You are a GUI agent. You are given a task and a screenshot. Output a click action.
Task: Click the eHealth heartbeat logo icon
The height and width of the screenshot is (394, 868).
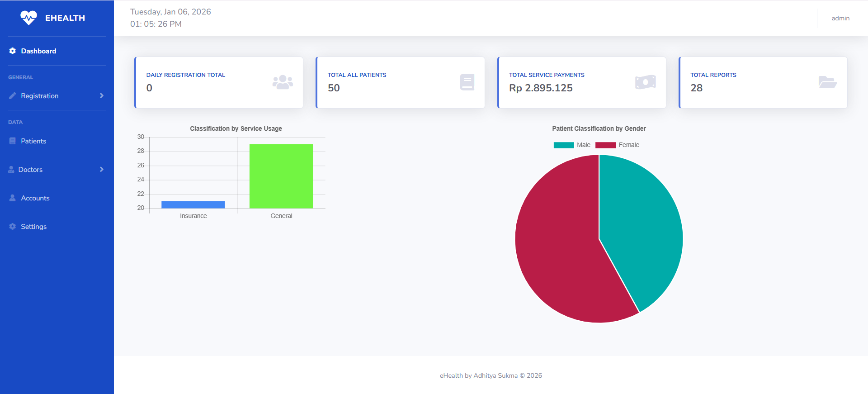[x=28, y=18]
